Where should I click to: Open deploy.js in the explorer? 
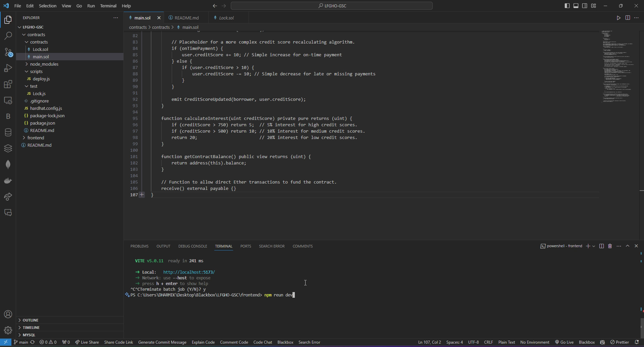coord(41,79)
